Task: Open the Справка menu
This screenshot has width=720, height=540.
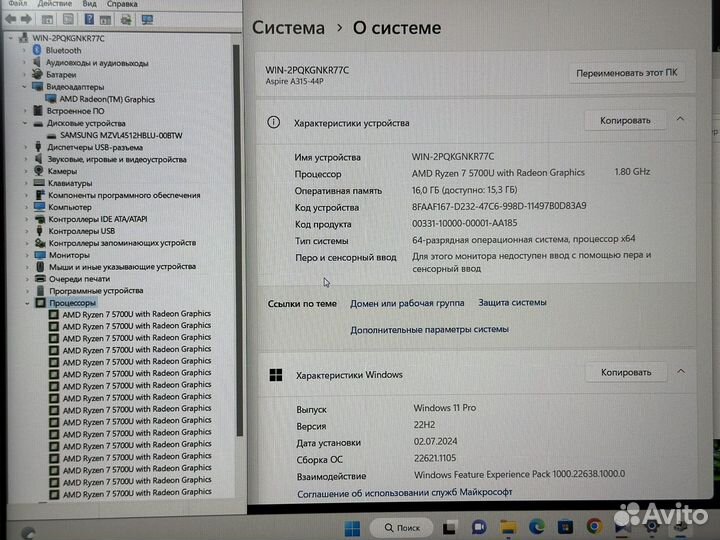Action: coord(122,4)
